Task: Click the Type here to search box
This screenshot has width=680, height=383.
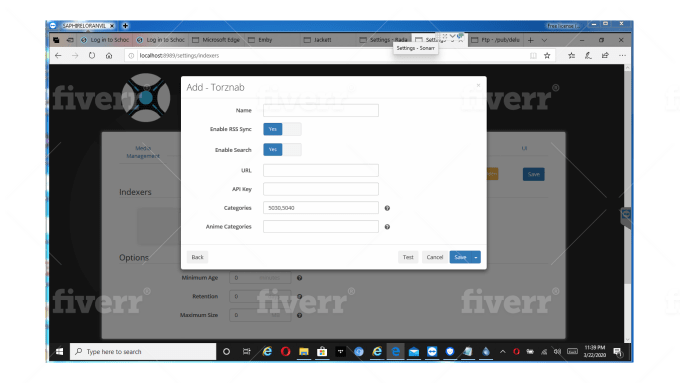Action: [x=143, y=352]
